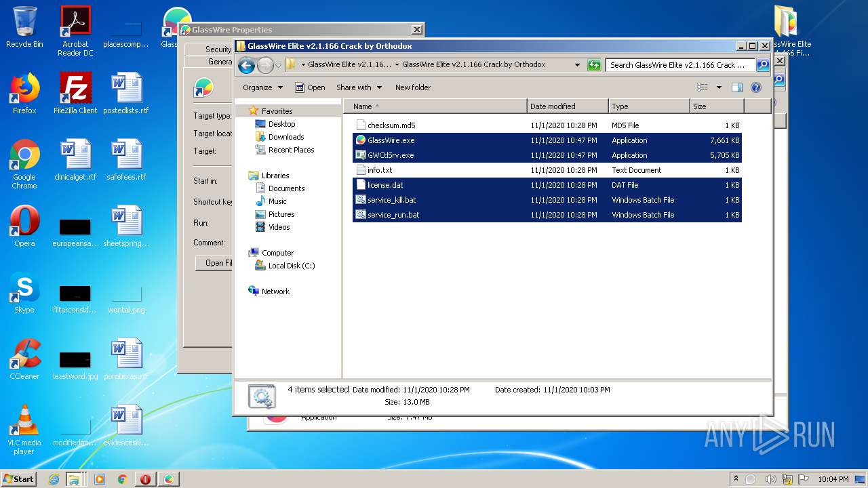The height and width of the screenshot is (488, 868).
Task: Select info.txt file
Action: pyautogui.click(x=547, y=170)
